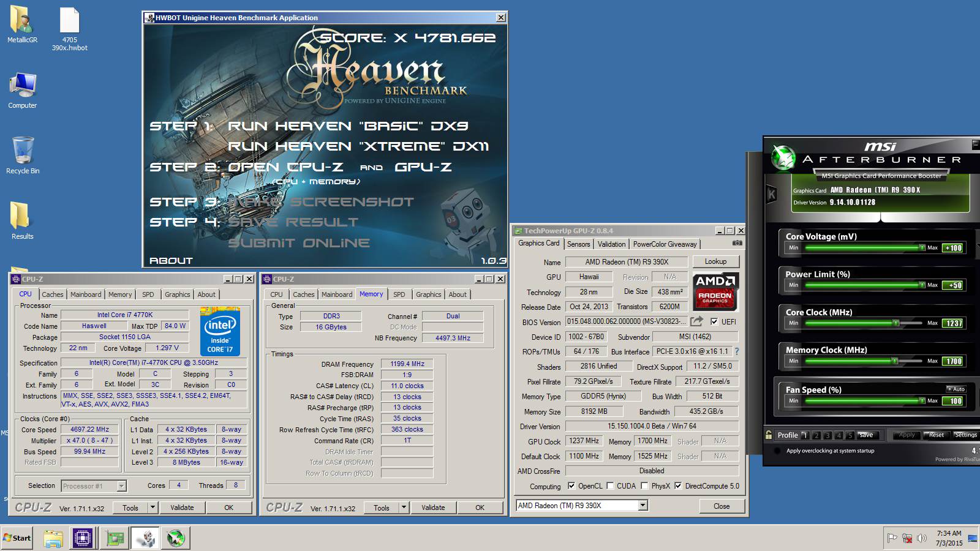Image resolution: width=980 pixels, height=551 pixels.
Task: Toggle the CUDA checkbox
Action: (610, 486)
